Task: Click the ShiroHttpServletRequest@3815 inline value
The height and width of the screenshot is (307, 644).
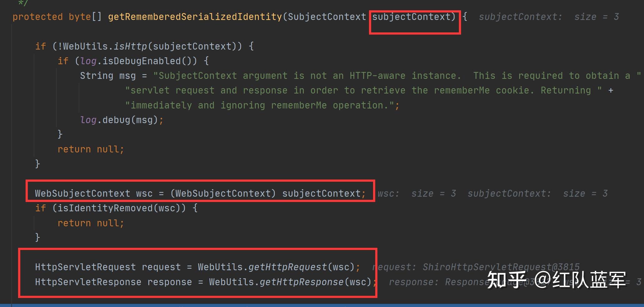Action: click(x=501, y=267)
